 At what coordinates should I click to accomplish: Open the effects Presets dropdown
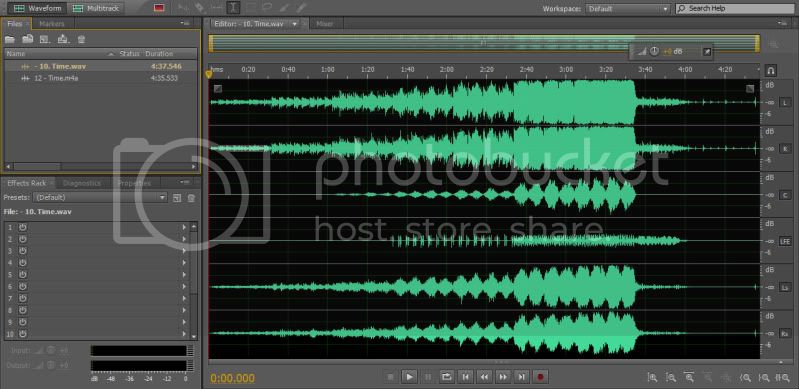coord(99,197)
